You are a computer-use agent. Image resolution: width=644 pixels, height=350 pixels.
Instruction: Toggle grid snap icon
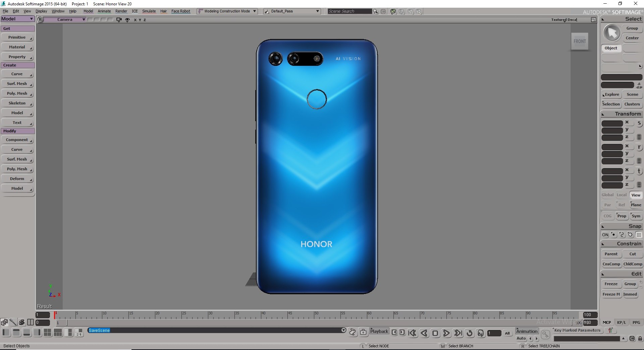pos(639,235)
